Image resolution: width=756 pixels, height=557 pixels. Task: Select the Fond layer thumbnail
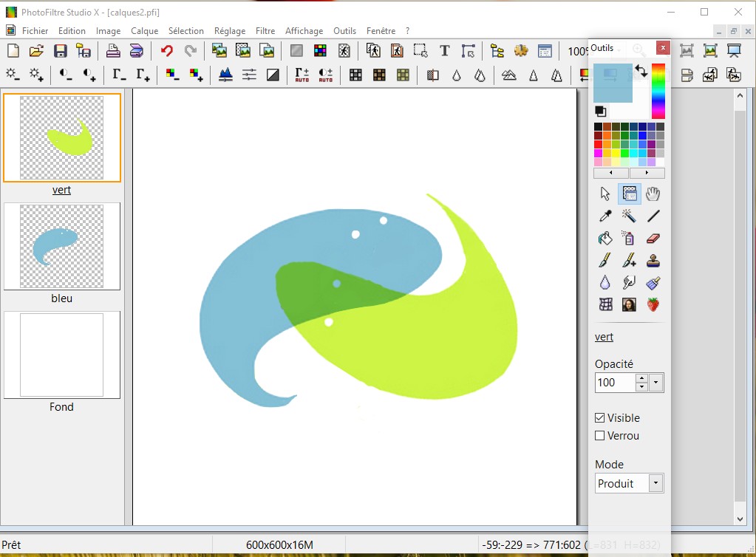[x=62, y=355]
